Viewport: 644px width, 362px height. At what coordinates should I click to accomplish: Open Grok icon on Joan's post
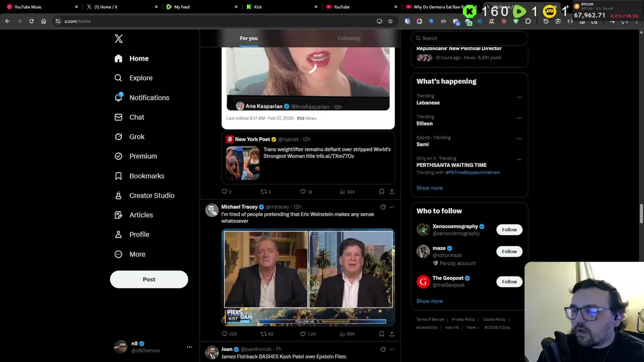point(383,349)
